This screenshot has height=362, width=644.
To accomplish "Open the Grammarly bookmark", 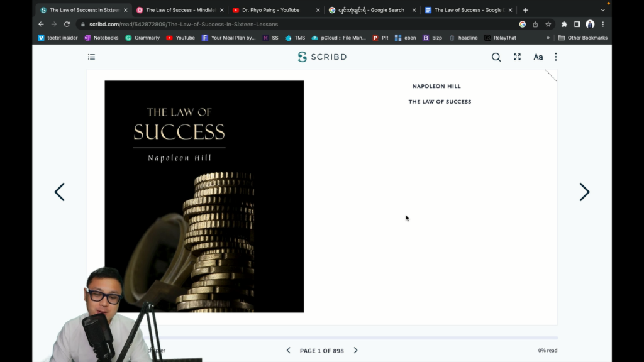I will (x=142, y=38).
